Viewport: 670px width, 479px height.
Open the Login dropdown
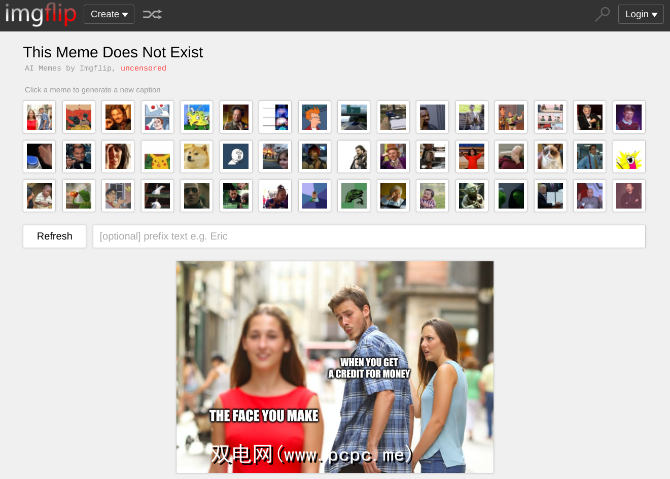pos(641,14)
